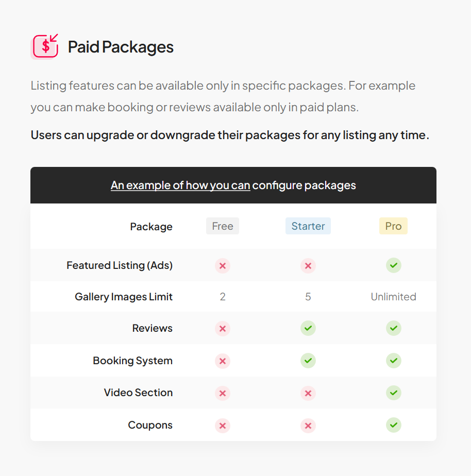The image size is (471, 476).
Task: Click the Paid Packages heading
Action: pyautogui.click(x=121, y=47)
